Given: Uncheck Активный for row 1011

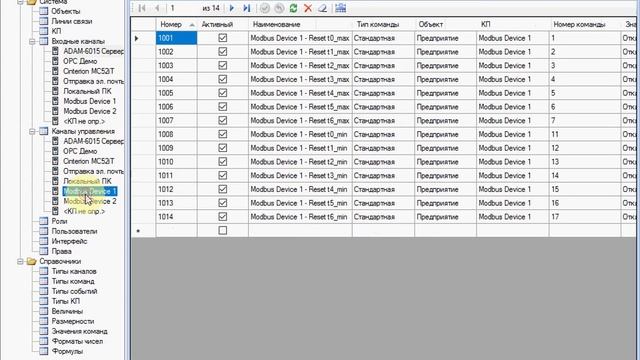Looking at the screenshot, I should (x=222, y=176).
